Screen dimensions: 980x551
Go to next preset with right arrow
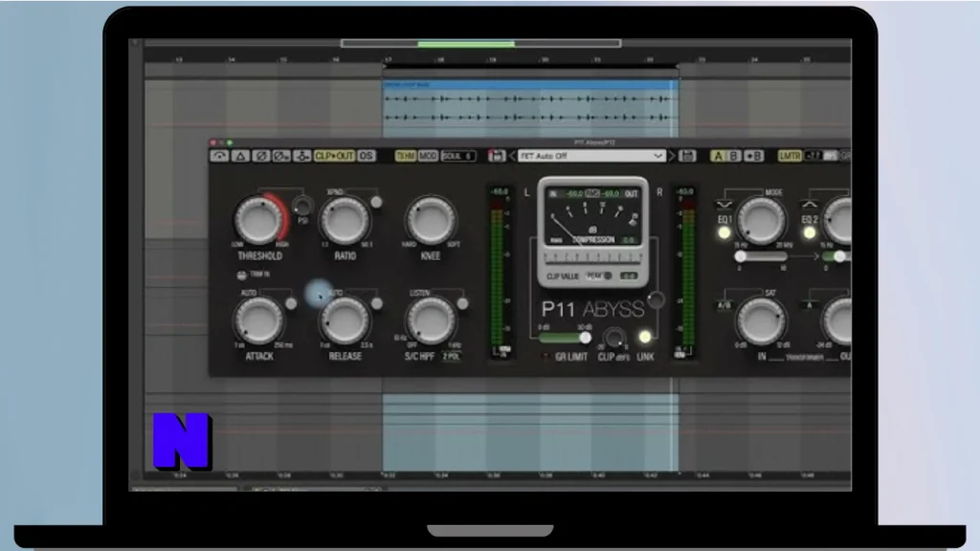click(672, 156)
